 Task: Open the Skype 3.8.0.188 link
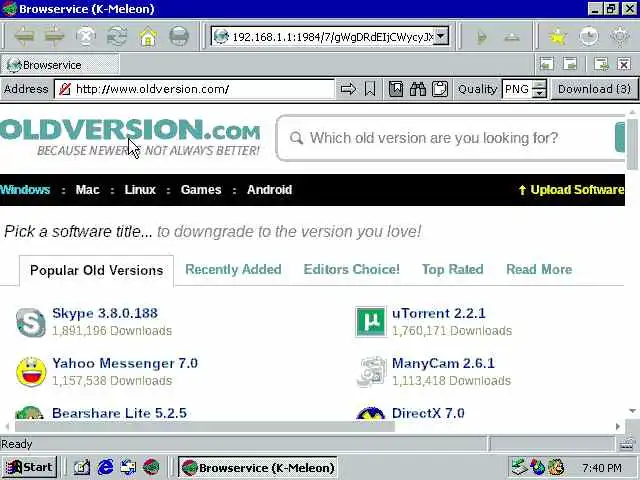(x=105, y=313)
